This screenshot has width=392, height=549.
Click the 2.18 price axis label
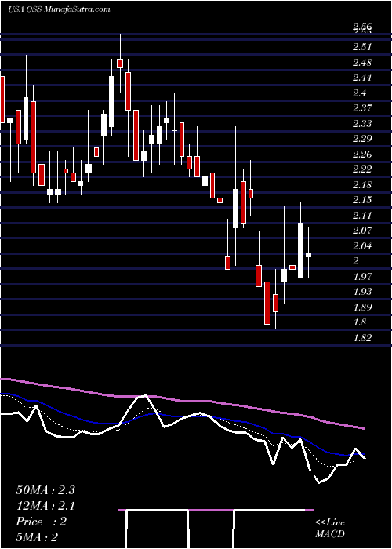[x=362, y=184]
